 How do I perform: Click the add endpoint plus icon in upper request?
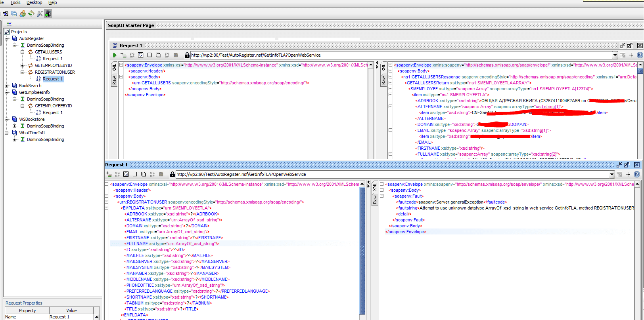point(631,55)
